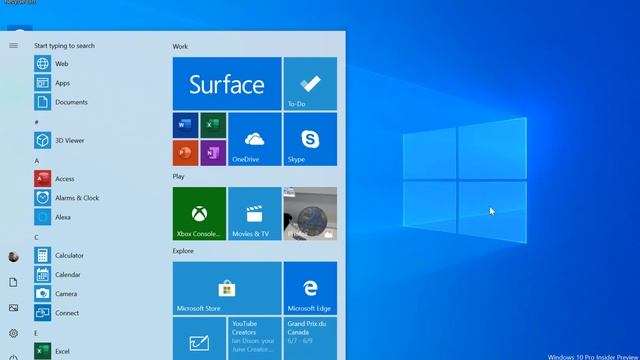Jump to letters via the A header
The height and width of the screenshot is (360, 640).
point(37,161)
